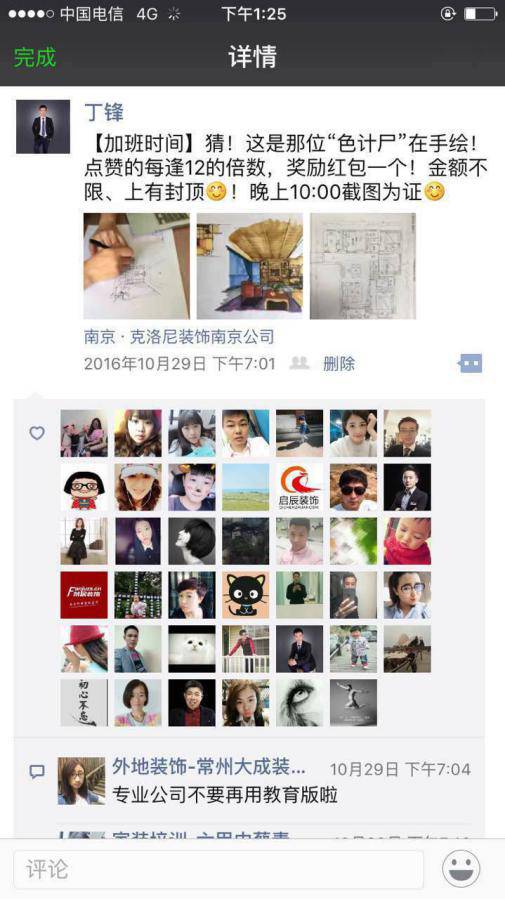Screen dimensions: 505x899
Task: Open commenter 外地装饰-常州大成装 name
Action: pyautogui.click(x=209, y=766)
